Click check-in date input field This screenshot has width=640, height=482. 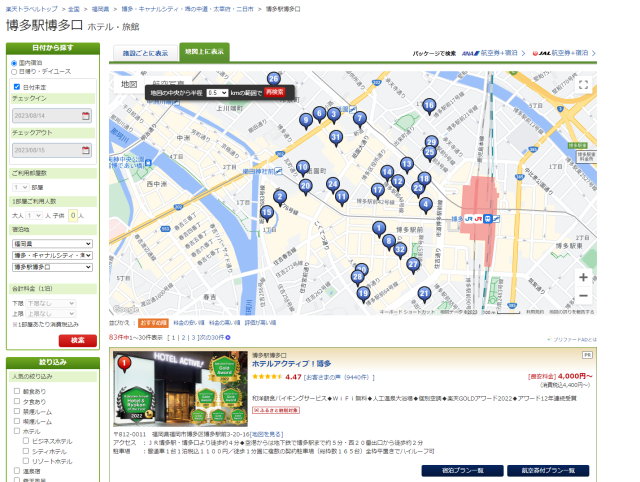coord(52,116)
